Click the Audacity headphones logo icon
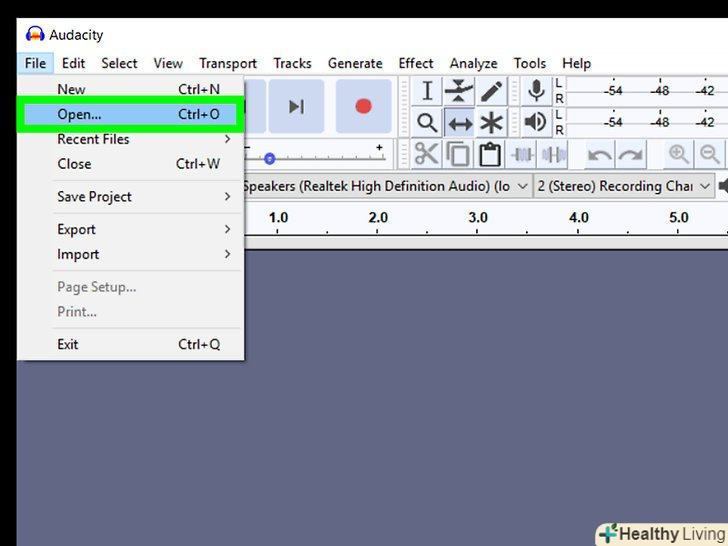This screenshot has height=546, width=728. tap(35, 34)
